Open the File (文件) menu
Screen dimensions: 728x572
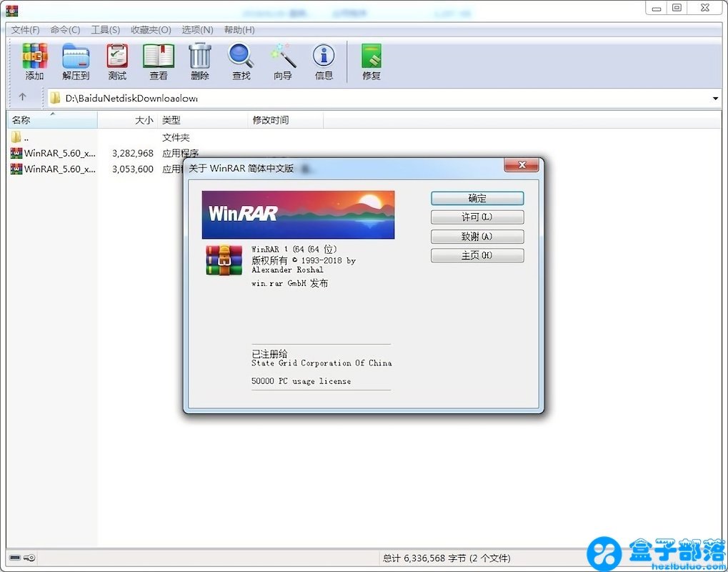point(26,30)
